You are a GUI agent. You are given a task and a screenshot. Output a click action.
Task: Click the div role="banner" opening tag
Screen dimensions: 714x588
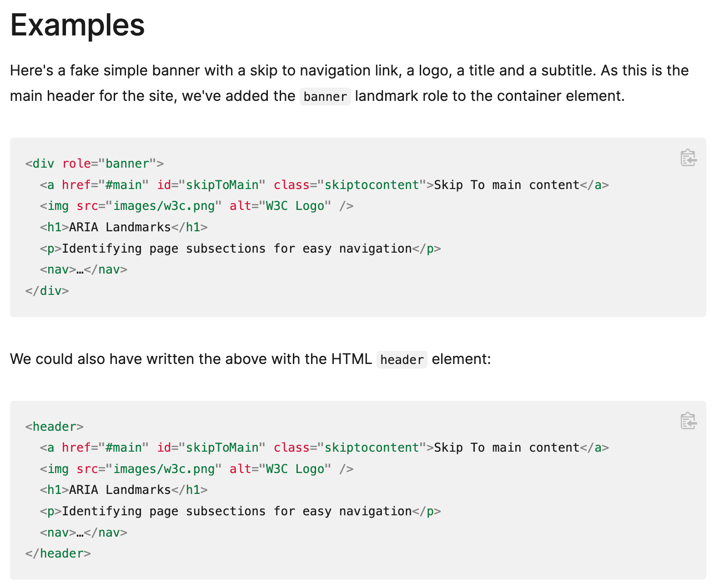(x=95, y=164)
